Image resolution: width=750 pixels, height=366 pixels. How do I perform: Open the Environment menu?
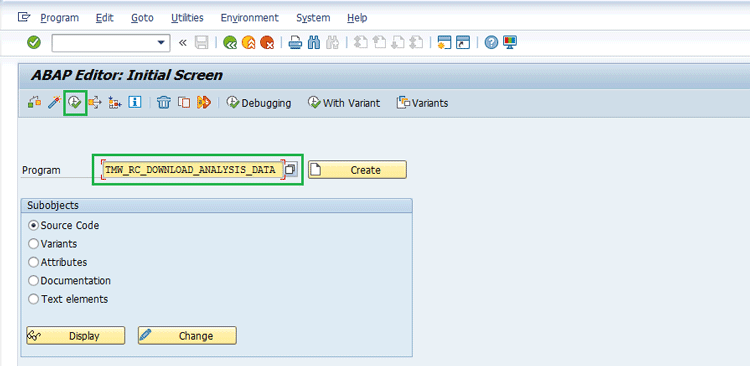[x=249, y=18]
